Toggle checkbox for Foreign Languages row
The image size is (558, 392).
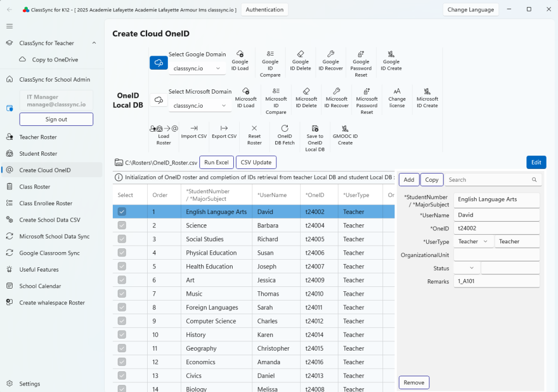click(x=122, y=308)
